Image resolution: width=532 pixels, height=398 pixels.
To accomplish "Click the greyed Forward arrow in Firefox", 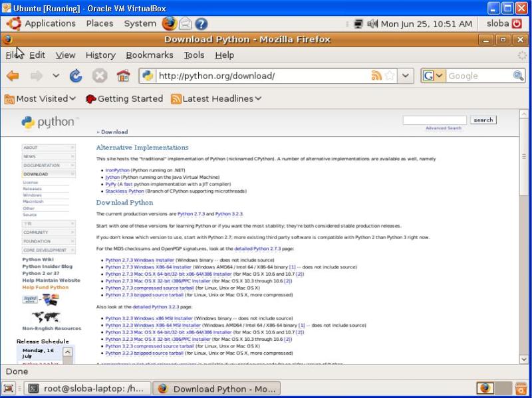I will pos(37,76).
